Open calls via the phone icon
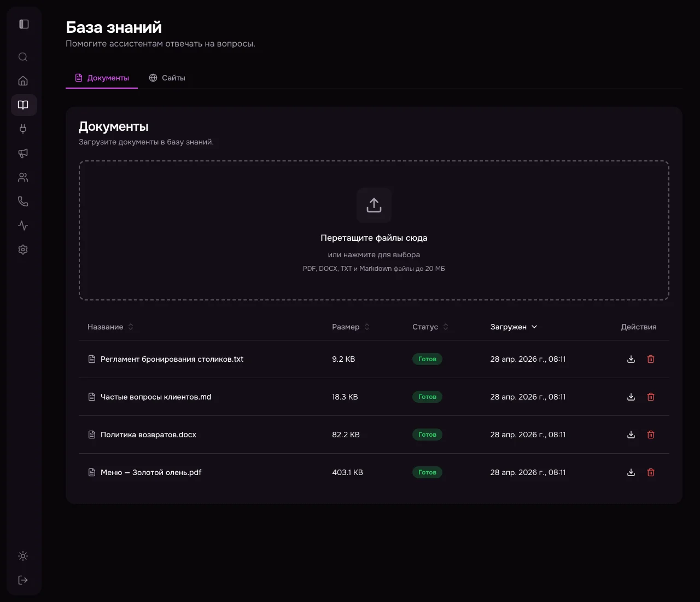700x602 pixels. [23, 201]
